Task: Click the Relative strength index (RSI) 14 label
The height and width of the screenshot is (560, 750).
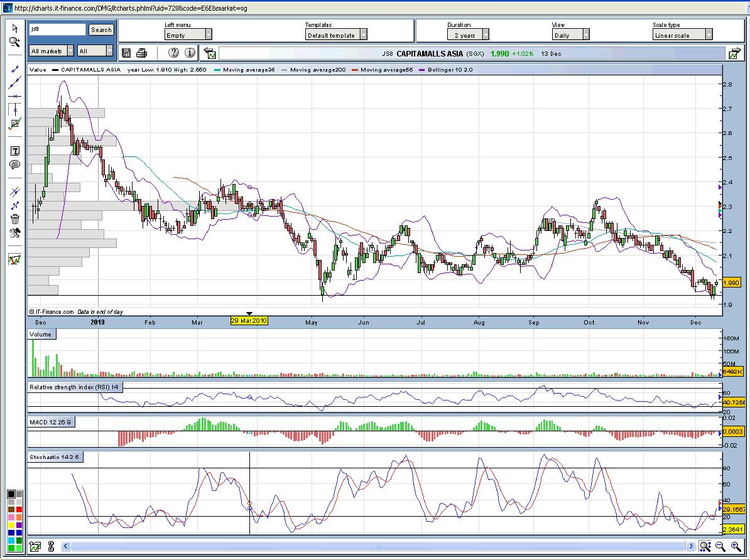Action: pyautogui.click(x=75, y=387)
